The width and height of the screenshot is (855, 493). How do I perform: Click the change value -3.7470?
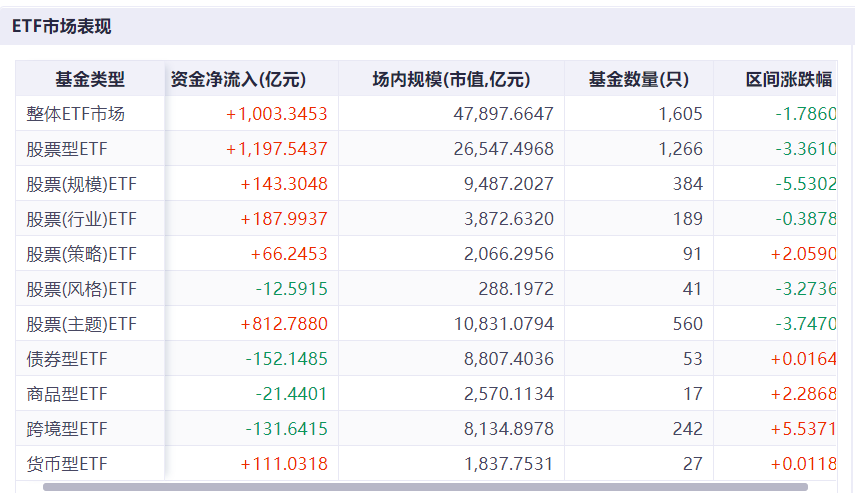click(806, 324)
